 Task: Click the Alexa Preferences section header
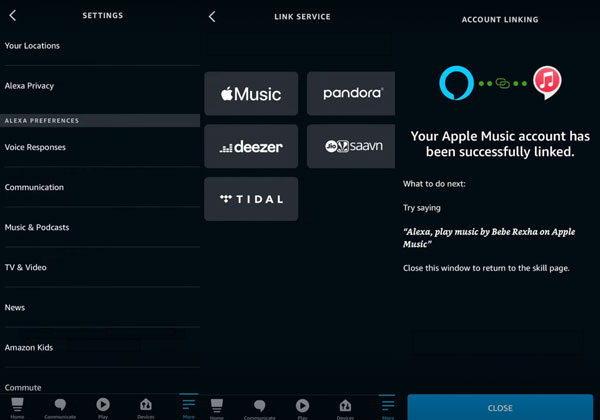click(100, 120)
